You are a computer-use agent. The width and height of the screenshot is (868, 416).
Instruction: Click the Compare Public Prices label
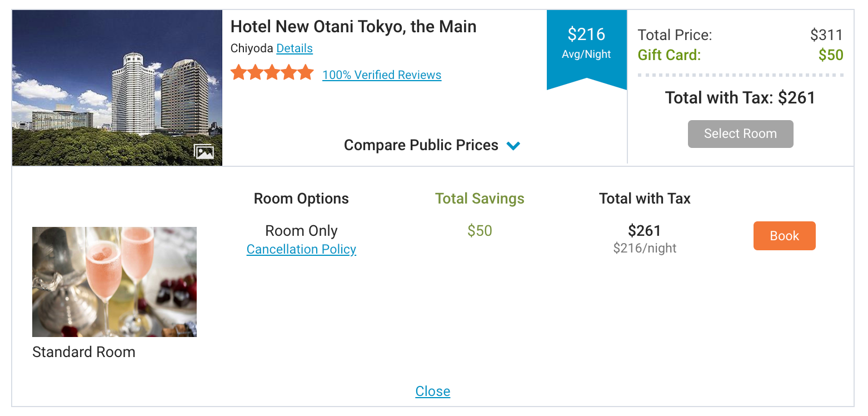coord(421,145)
